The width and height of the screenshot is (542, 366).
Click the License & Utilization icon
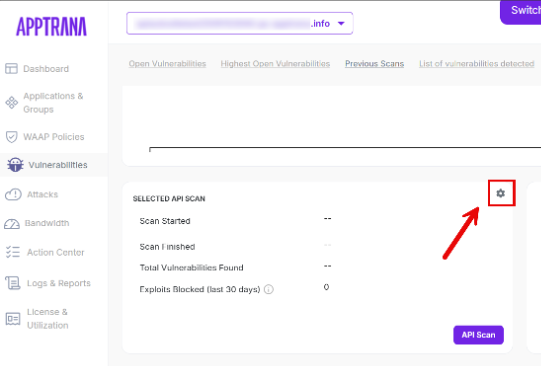pyautogui.click(x=13, y=319)
